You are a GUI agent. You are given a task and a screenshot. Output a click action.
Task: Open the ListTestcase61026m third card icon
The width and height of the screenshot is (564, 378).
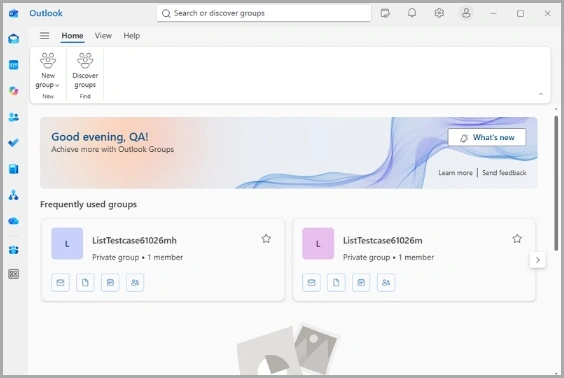361,282
